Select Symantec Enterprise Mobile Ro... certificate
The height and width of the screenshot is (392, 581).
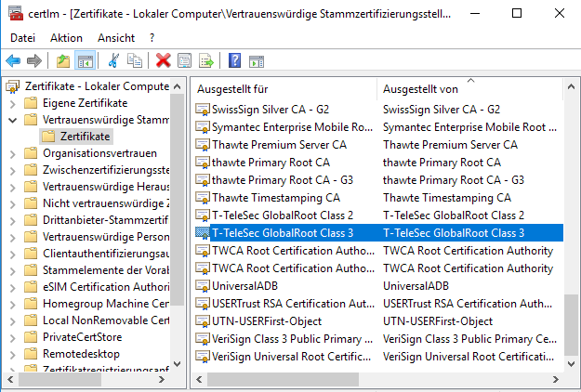[x=292, y=127]
